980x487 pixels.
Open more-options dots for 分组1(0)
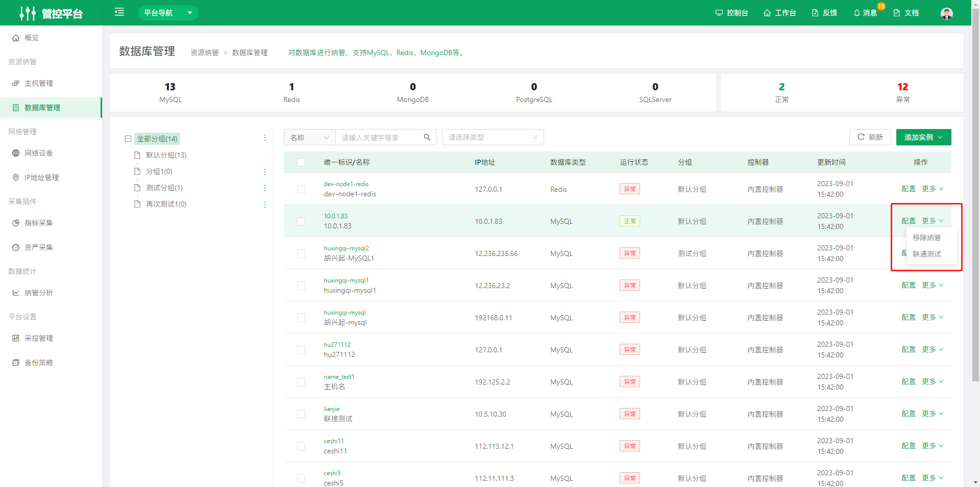pos(264,172)
